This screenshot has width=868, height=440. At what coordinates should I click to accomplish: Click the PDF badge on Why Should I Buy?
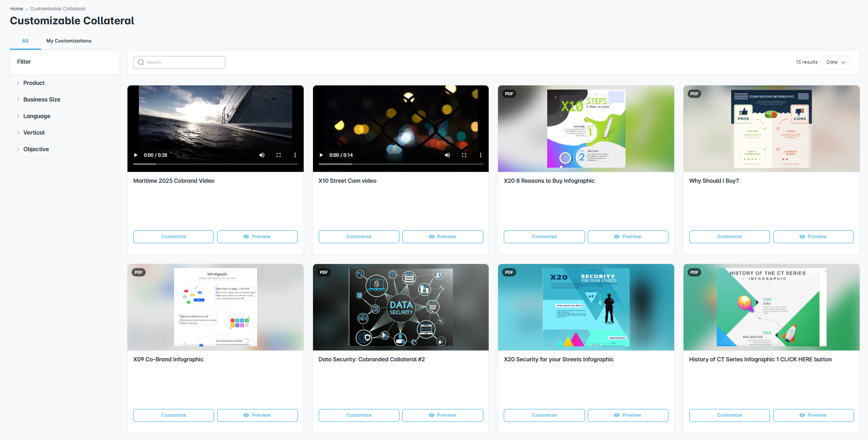[x=694, y=94]
